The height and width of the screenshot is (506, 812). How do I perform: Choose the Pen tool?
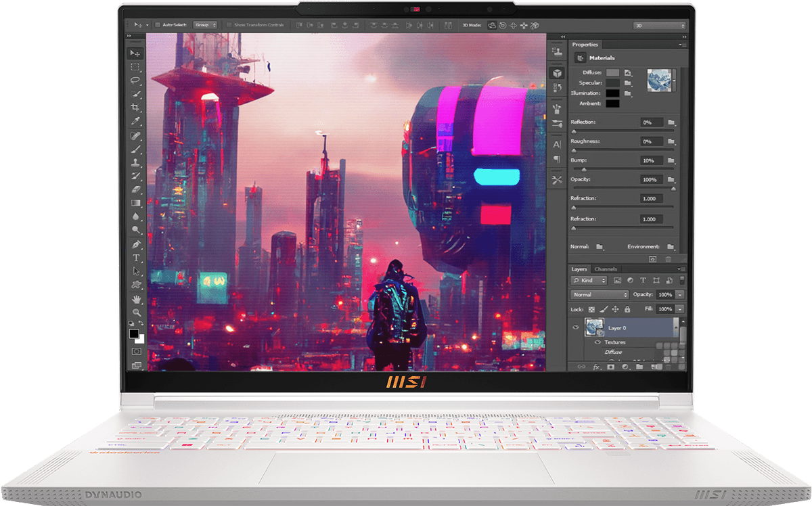click(x=136, y=244)
